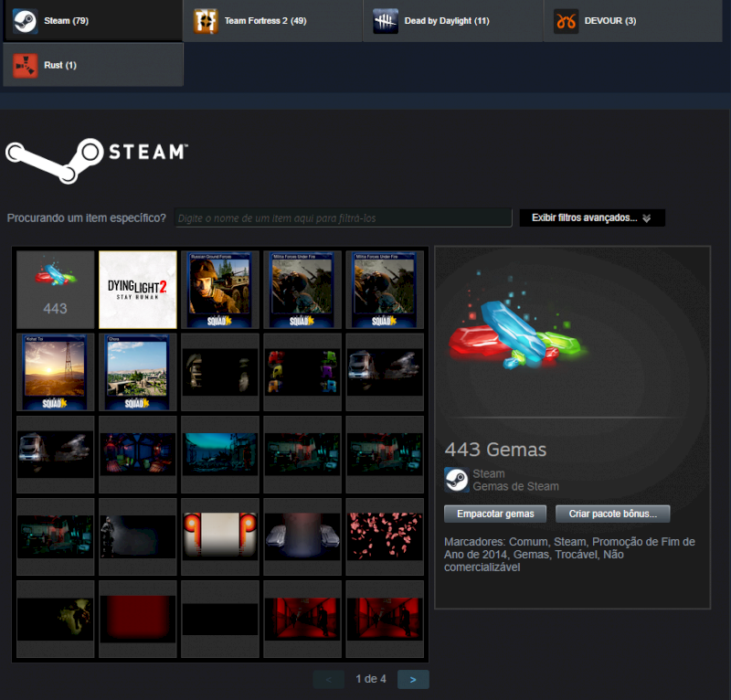Screen dimensions: 731x700
Task: Click the previous page arrow button
Action: point(328,679)
